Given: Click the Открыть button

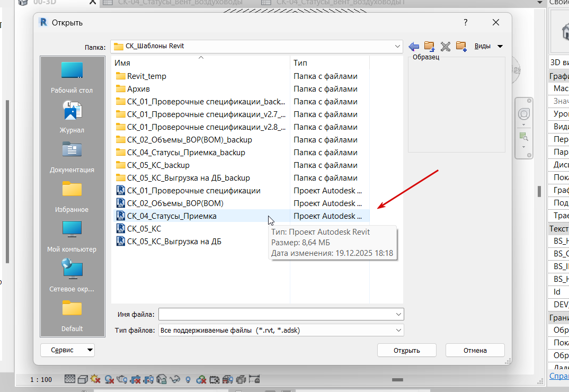Looking at the screenshot, I should tap(407, 350).
